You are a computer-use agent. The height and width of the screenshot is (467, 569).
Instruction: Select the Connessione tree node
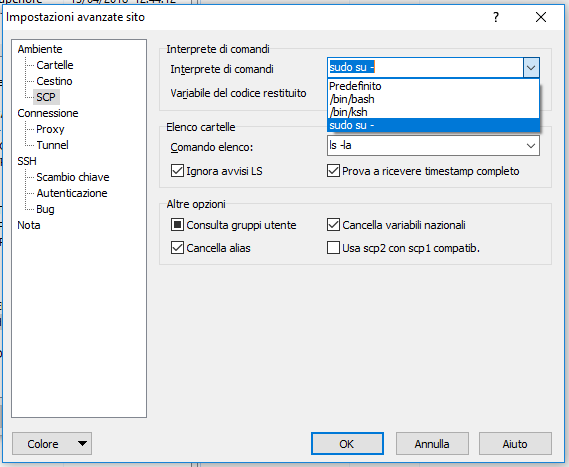tap(48, 113)
